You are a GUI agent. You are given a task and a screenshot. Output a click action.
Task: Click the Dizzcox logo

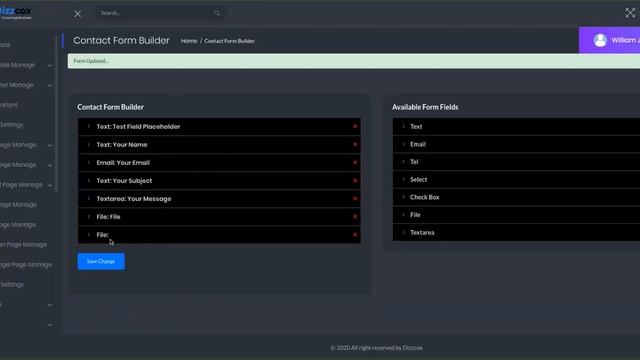pyautogui.click(x=16, y=12)
